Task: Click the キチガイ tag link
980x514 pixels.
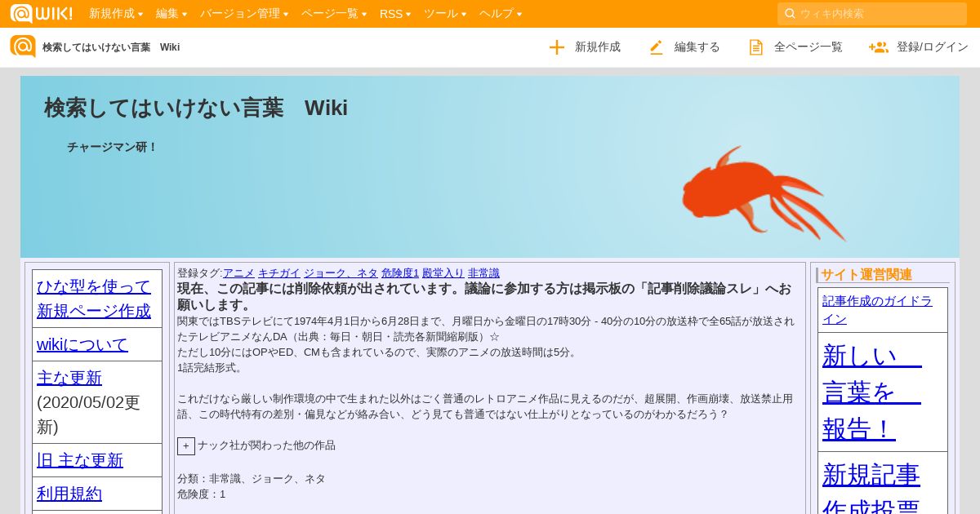Action: click(279, 273)
